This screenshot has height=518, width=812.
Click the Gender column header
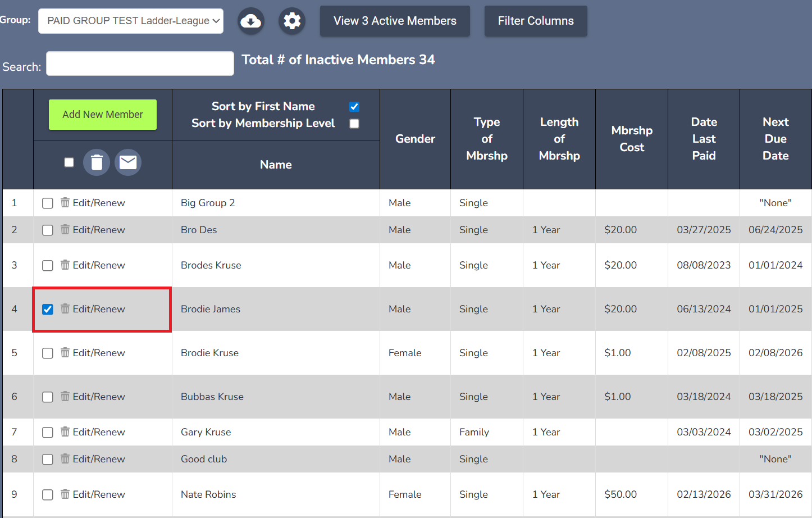[x=415, y=139]
